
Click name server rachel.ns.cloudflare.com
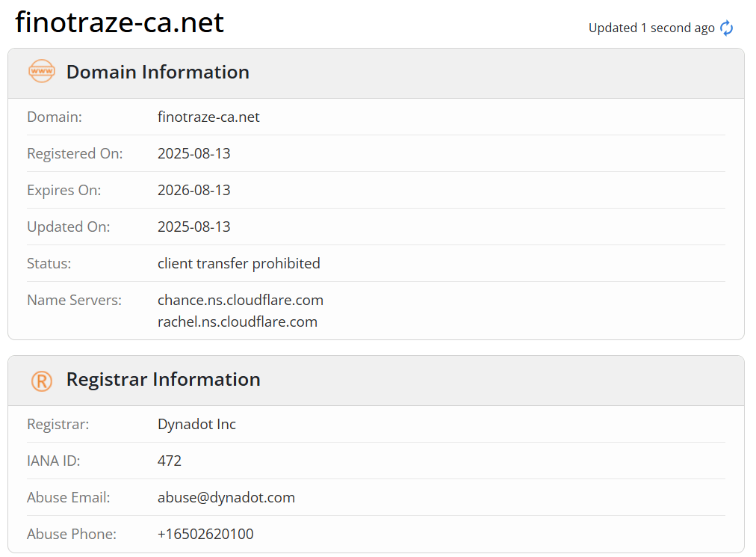238,322
